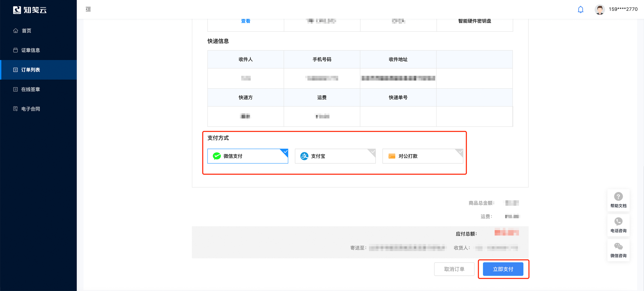
Task: Open notifications with the bell icon
Action: 580,9
